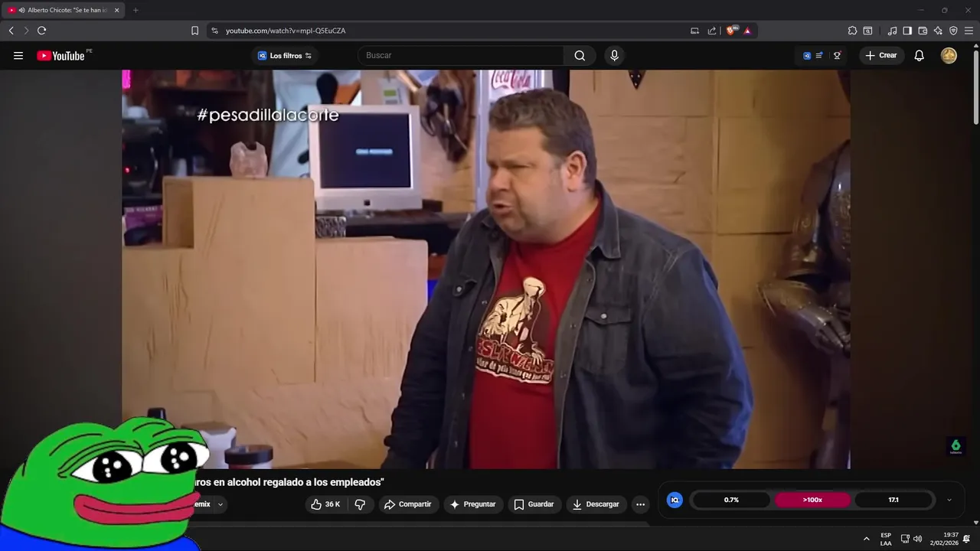Click the Brave Rewards triangle icon
980x551 pixels.
[x=747, y=31]
